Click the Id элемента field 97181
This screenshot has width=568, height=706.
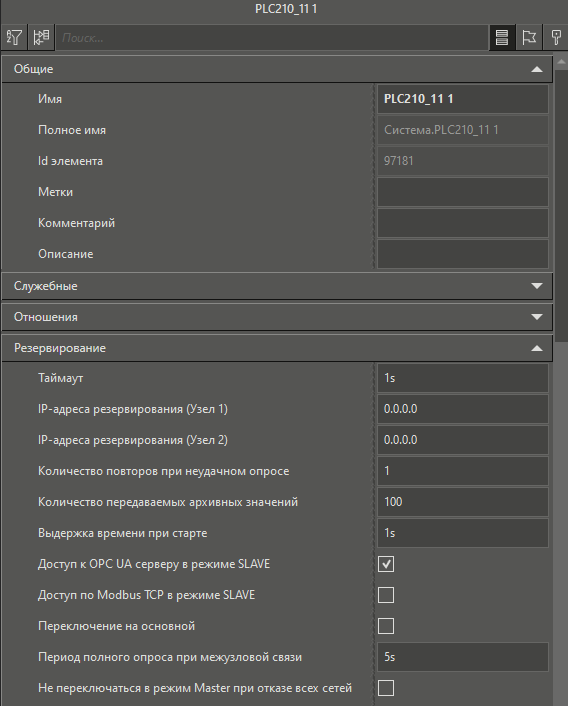pyautogui.click(x=463, y=161)
